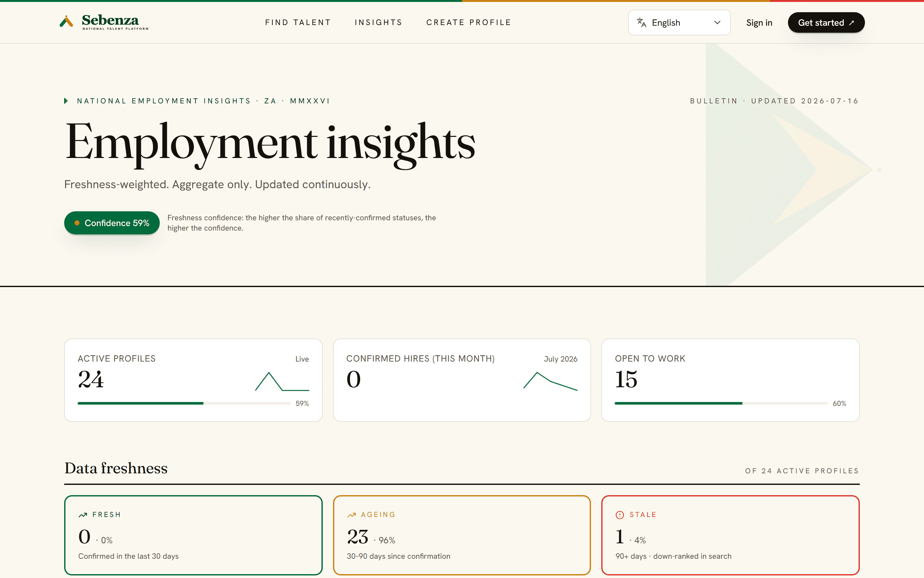Click the Confirmed Hires sparkline chart
The width and height of the screenshot is (924, 578).
point(550,381)
